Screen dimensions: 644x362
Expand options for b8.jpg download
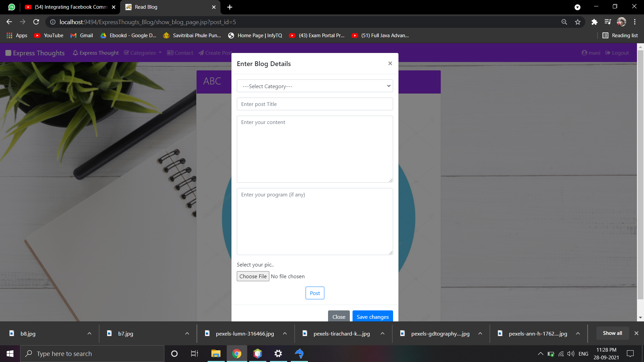[89, 334]
